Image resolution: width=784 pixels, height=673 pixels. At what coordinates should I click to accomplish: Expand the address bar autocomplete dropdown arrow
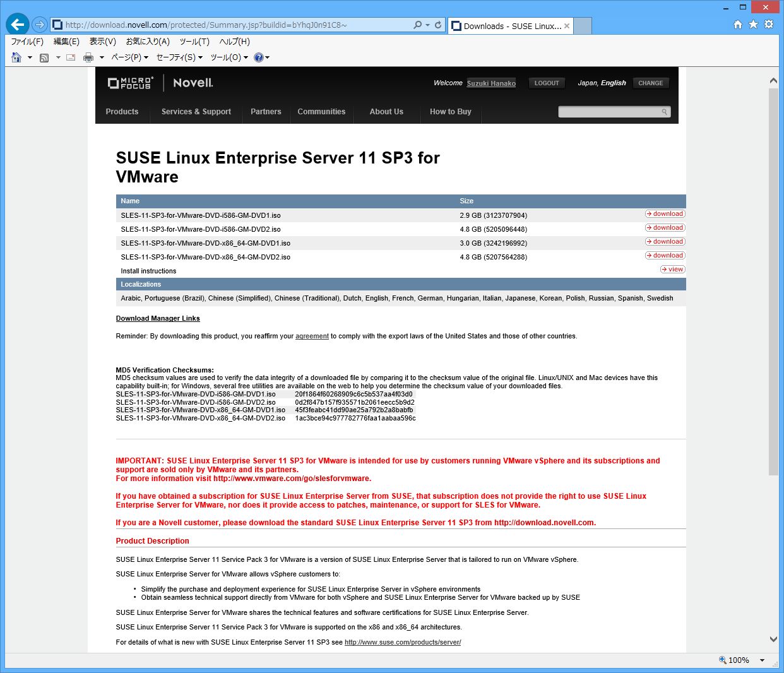pos(427,25)
